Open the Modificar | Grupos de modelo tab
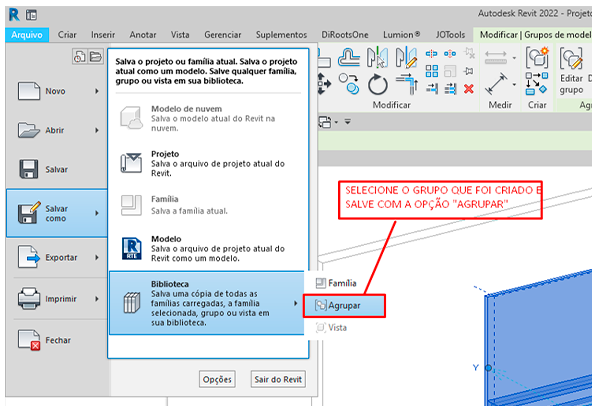The height and width of the screenshot is (411, 596). pos(534,35)
